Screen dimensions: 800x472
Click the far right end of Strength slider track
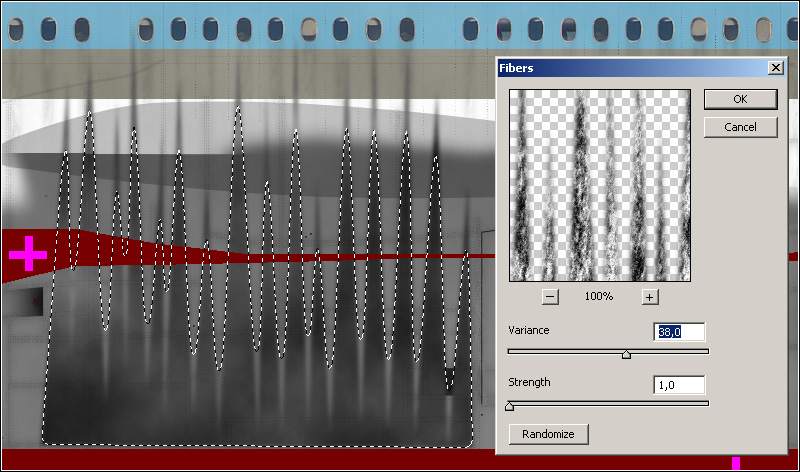[706, 403]
